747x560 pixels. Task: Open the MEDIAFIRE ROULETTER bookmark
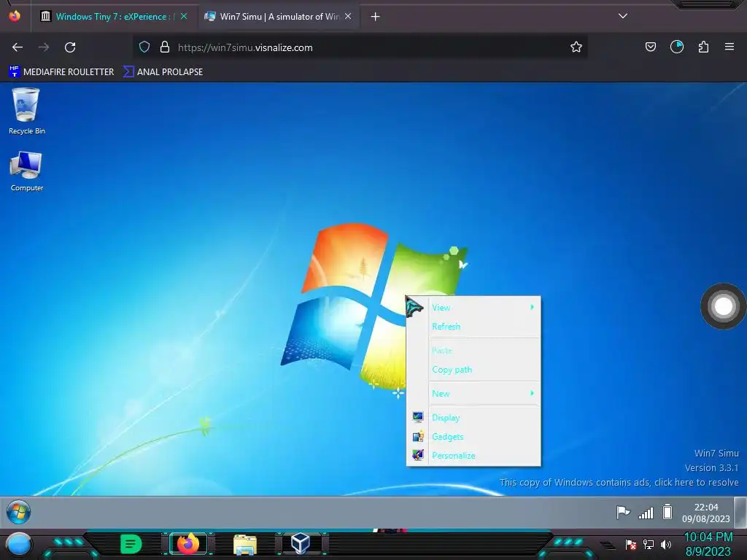61,72
